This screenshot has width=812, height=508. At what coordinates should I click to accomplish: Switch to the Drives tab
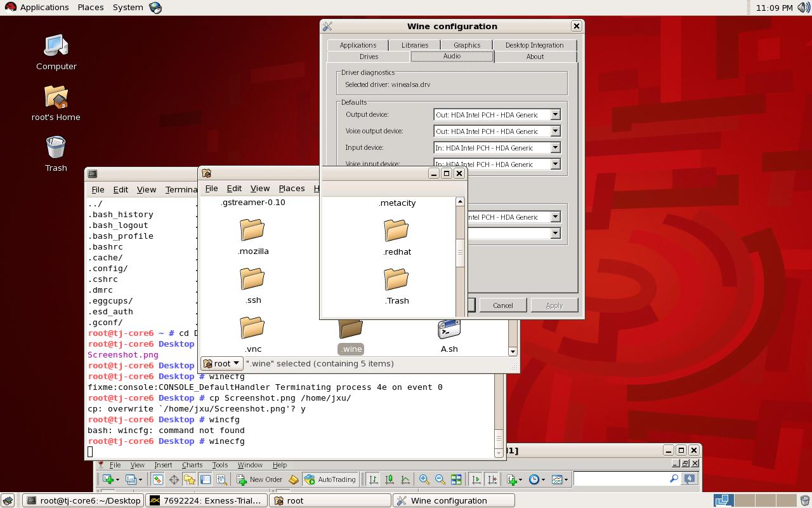point(369,57)
